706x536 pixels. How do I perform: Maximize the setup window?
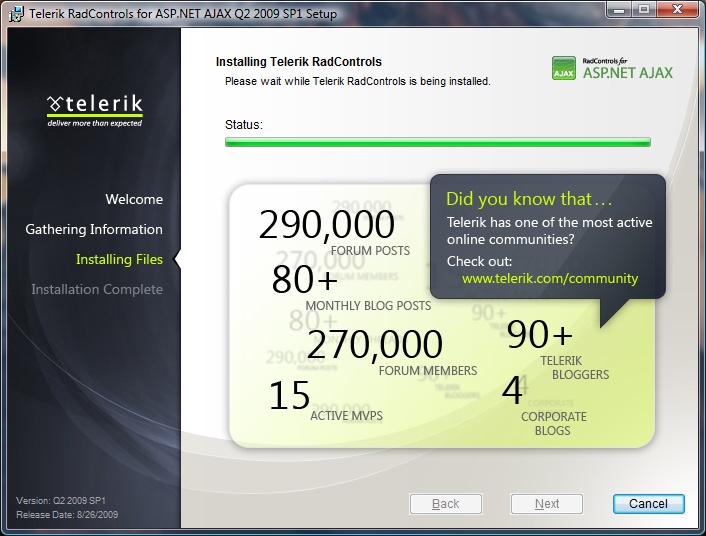click(644, 9)
